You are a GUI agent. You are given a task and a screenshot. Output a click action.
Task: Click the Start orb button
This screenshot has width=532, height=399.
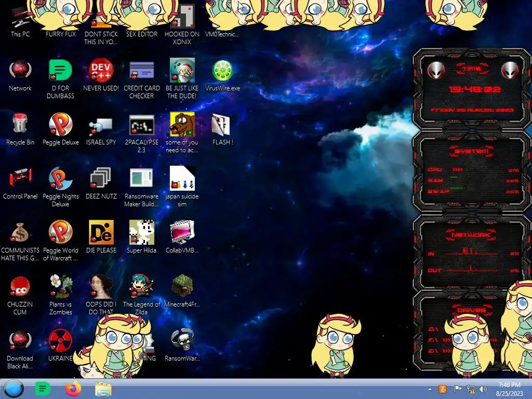[14, 389]
